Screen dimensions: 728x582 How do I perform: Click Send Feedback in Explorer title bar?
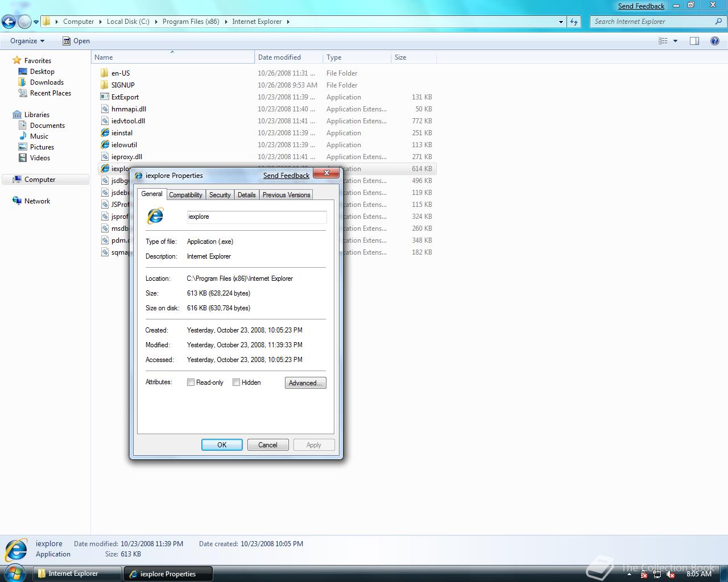[641, 6]
